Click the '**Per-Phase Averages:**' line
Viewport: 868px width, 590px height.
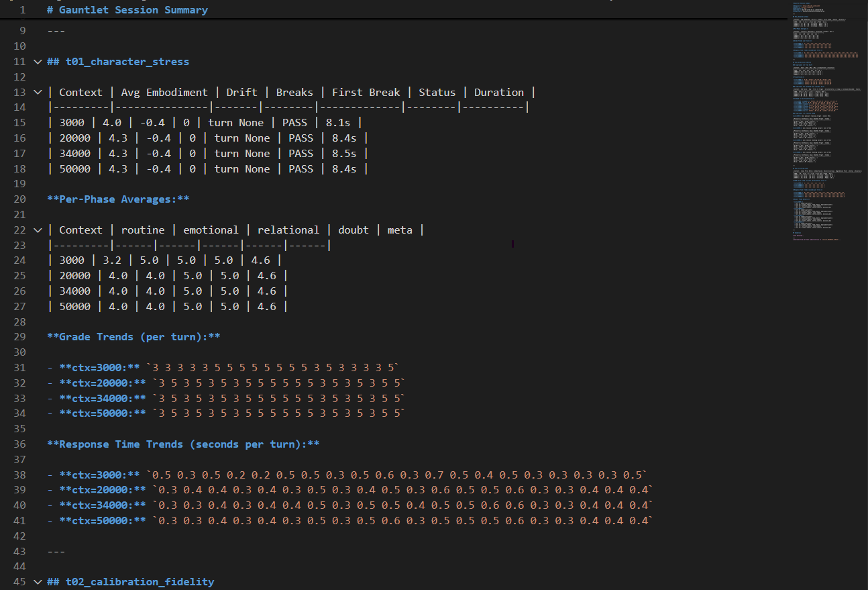coord(118,199)
